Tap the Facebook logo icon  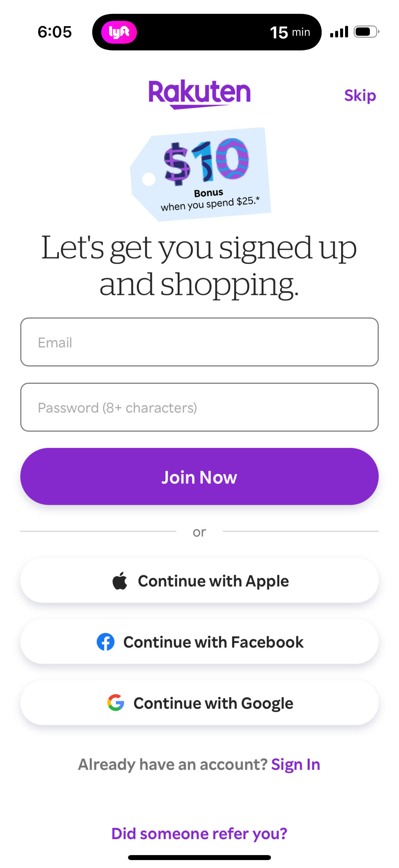pos(106,642)
